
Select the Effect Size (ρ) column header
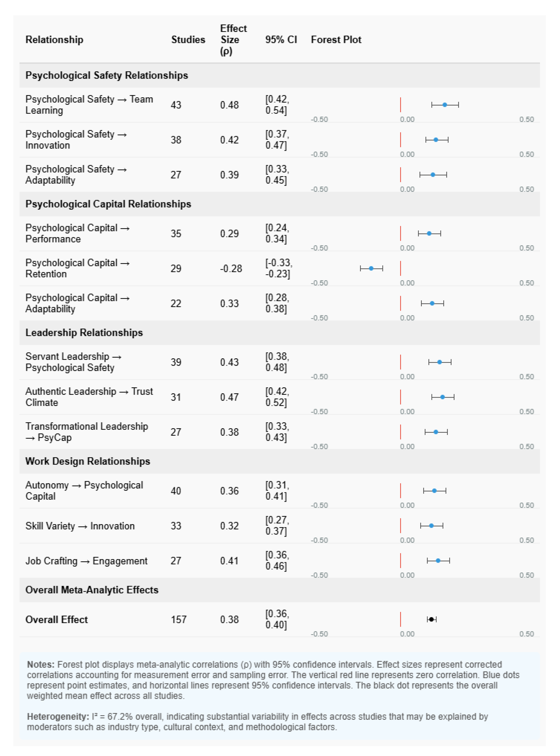coord(233,40)
